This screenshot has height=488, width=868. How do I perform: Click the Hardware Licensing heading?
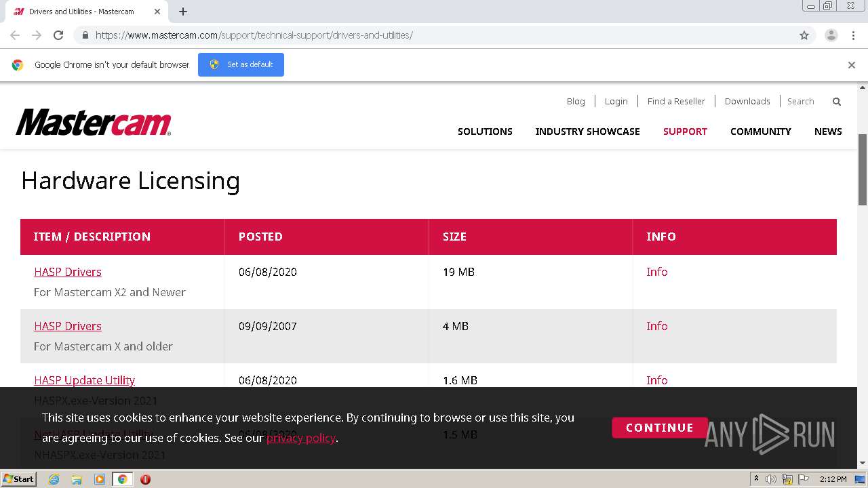click(x=130, y=181)
